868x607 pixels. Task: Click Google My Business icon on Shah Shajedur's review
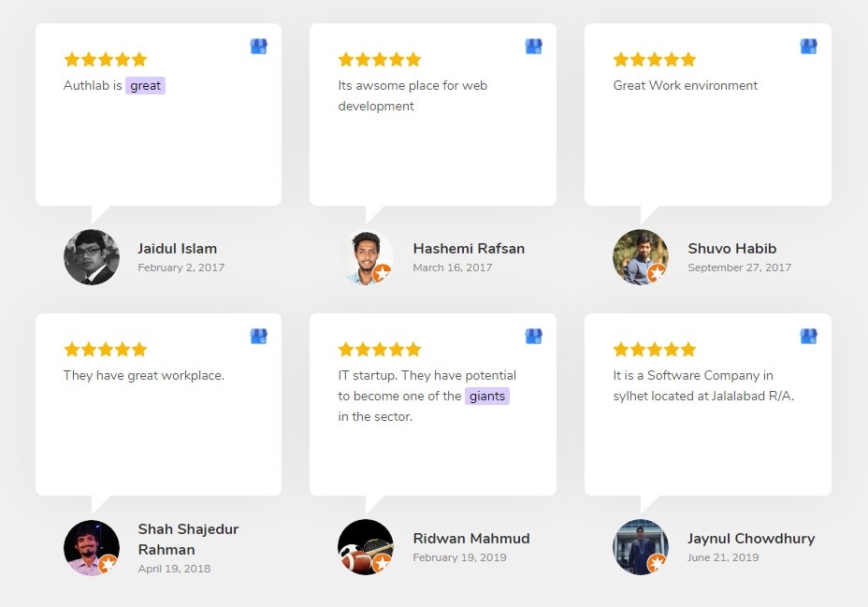[x=258, y=337]
